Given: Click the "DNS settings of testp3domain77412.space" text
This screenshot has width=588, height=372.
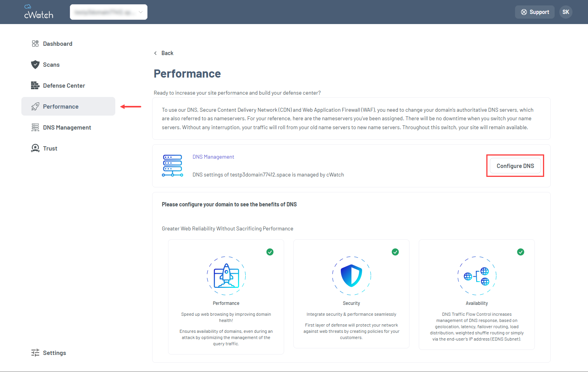Looking at the screenshot, I should click(268, 175).
